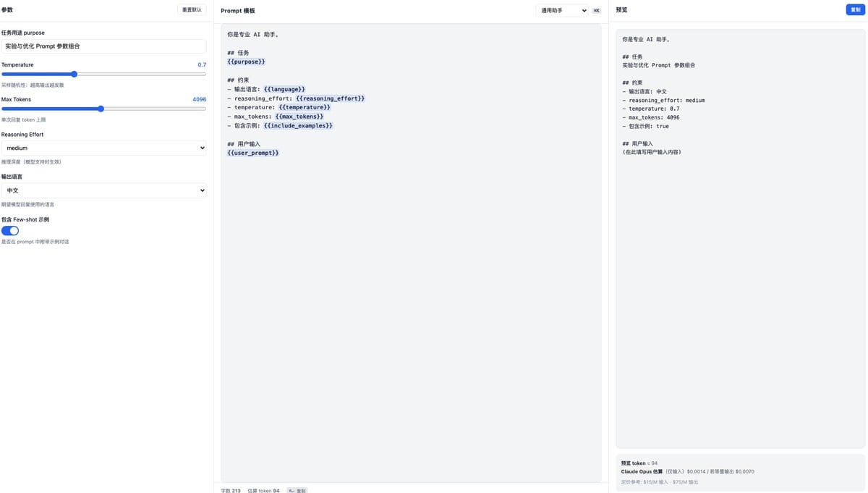868x493 pixels.
Task: Click inside the preview output text area
Action: click(740, 239)
